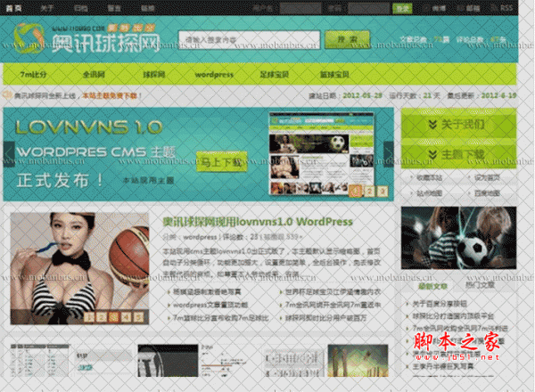Switch to the 最新文章 tab
Image resolution: width=535 pixels, height=392 pixels.
(x=432, y=286)
